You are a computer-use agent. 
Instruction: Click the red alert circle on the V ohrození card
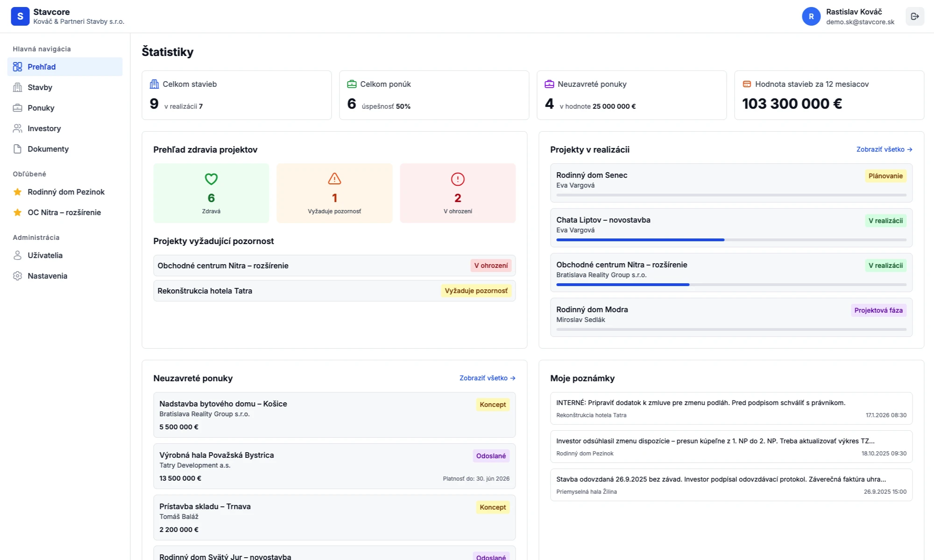click(458, 179)
